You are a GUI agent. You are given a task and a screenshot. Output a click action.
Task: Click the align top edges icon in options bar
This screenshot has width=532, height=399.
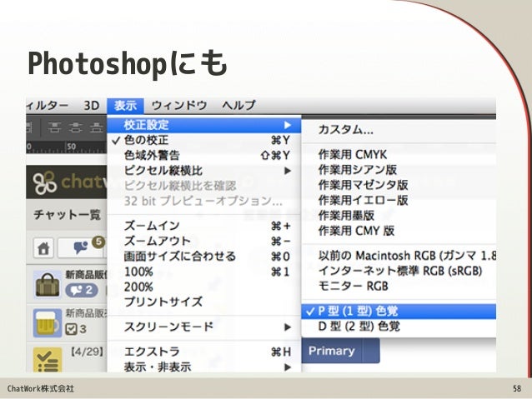(x=55, y=128)
